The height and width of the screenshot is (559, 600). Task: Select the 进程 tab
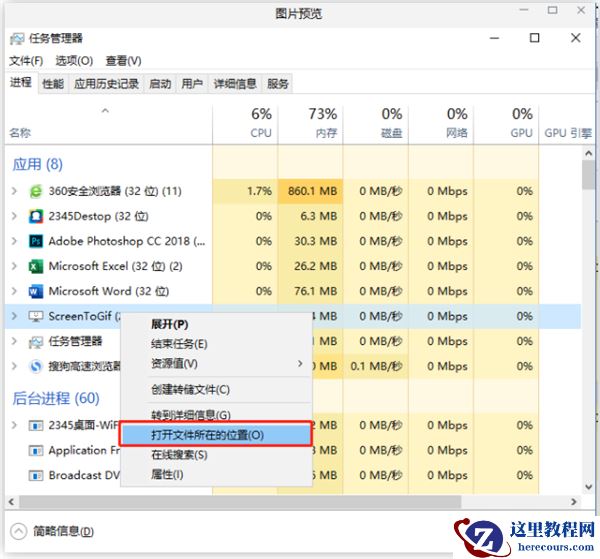[x=21, y=82]
